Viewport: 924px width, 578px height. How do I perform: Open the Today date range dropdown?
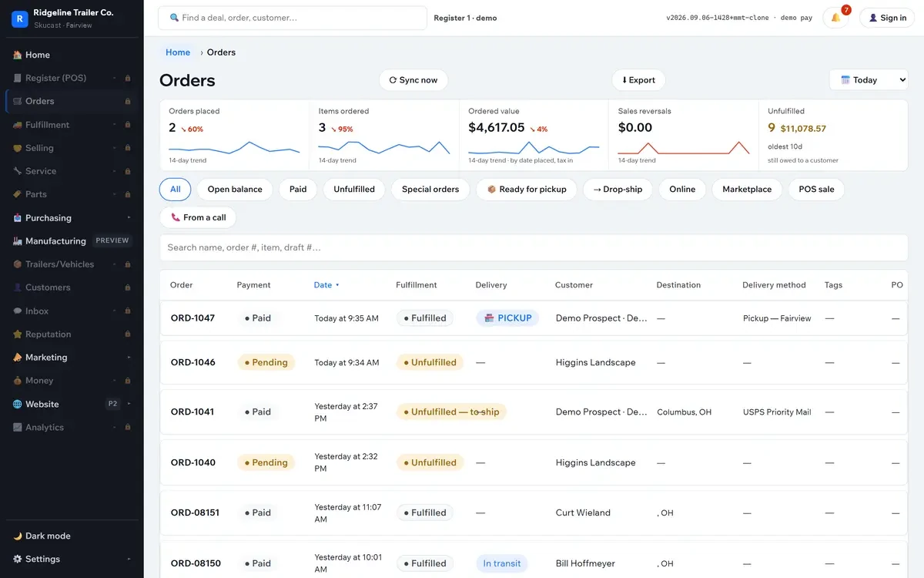coord(869,80)
